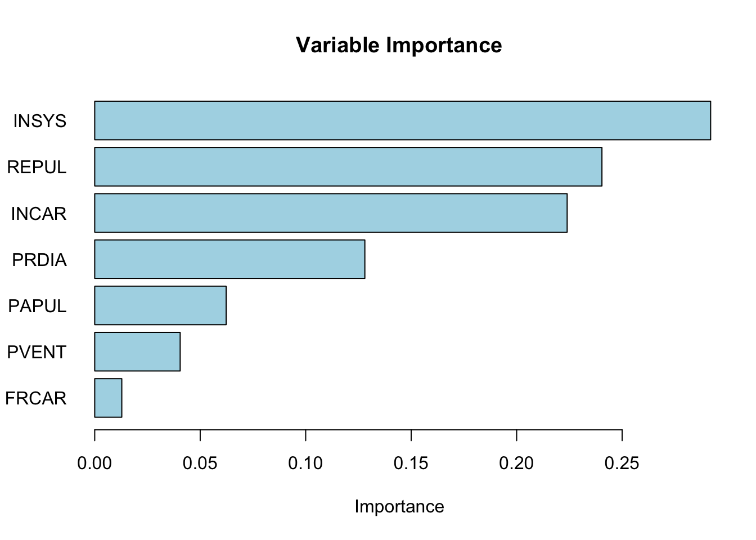
Task: Select the 0.25 axis tick label
Action: (x=622, y=463)
